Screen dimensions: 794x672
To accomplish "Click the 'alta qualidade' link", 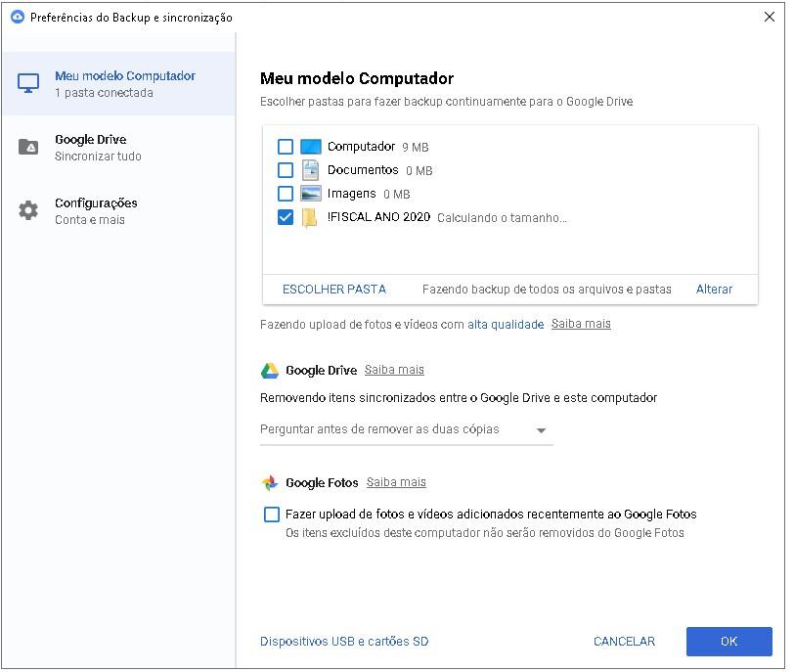I will [506, 325].
